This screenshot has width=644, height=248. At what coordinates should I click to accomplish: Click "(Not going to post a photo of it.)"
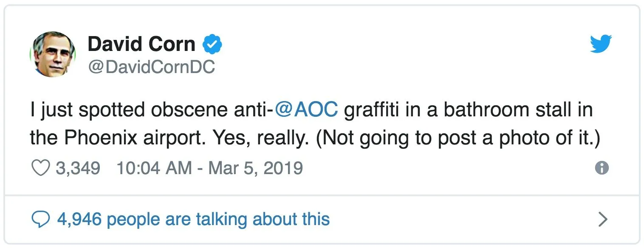click(x=458, y=138)
